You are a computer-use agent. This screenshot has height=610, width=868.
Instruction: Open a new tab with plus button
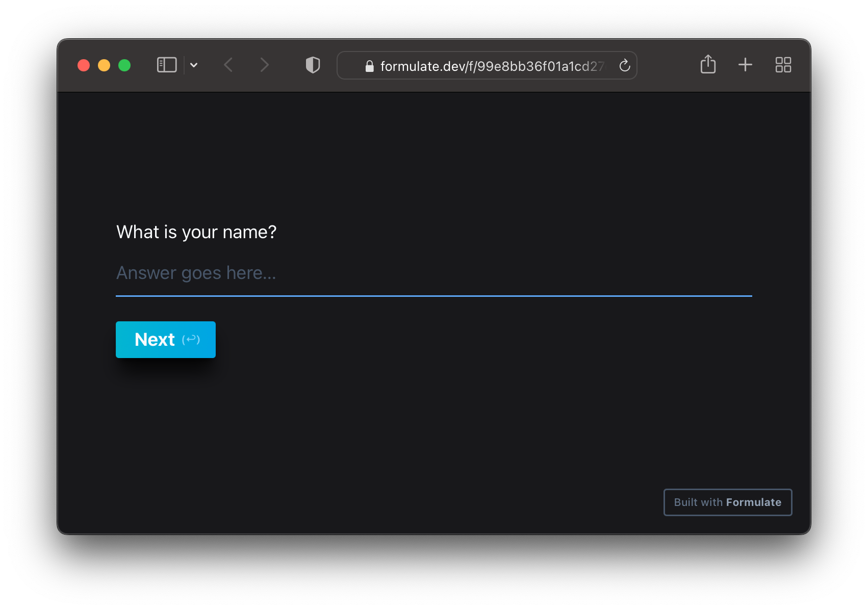pyautogui.click(x=745, y=65)
